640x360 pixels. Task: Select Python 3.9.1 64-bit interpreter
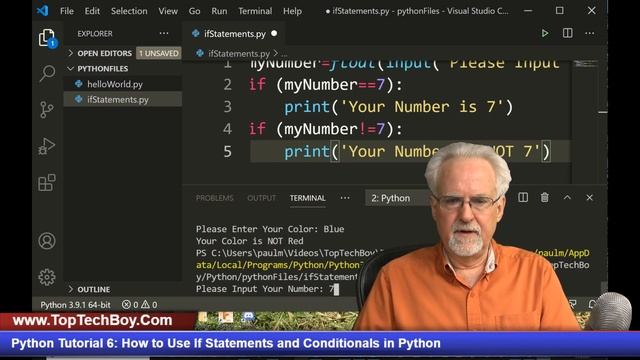(x=75, y=304)
